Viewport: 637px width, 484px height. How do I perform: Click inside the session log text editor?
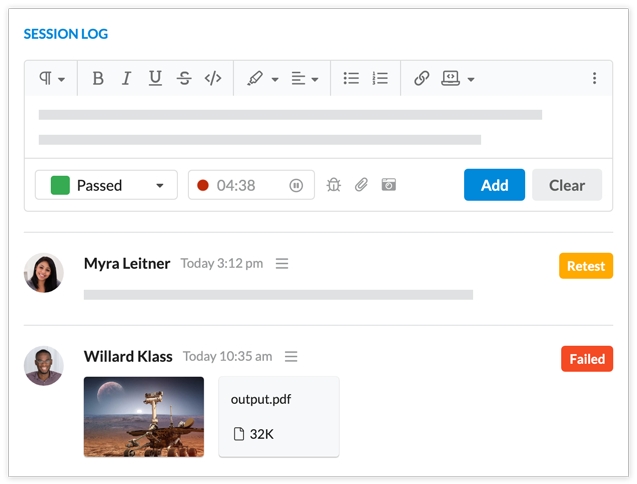pyautogui.click(x=318, y=127)
